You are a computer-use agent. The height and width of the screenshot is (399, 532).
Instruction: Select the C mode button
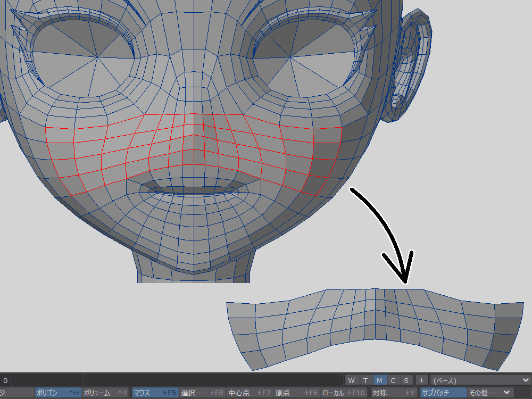click(393, 380)
